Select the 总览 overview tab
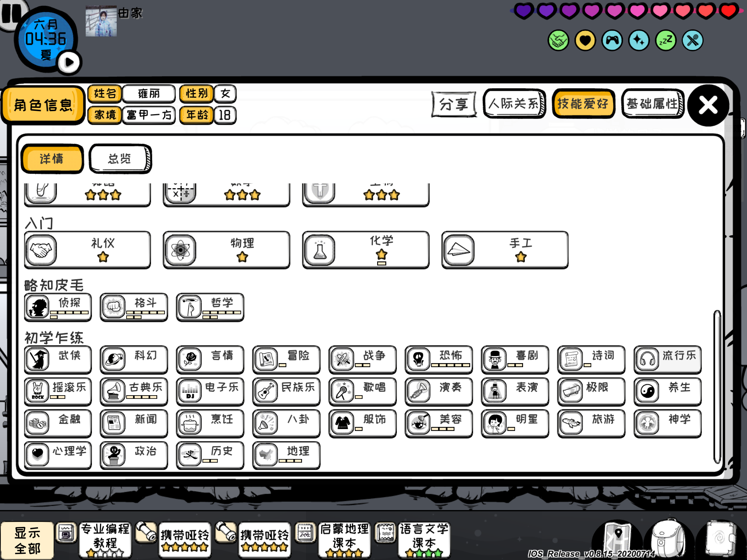 pos(120,159)
